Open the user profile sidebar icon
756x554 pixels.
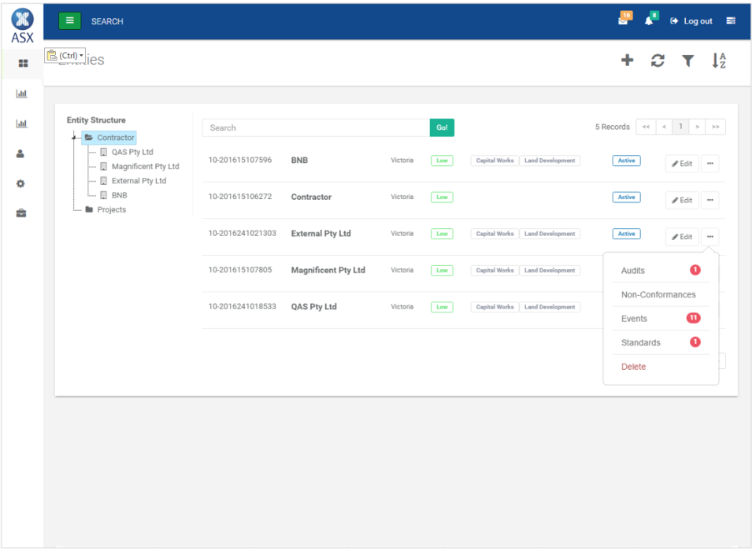point(20,153)
